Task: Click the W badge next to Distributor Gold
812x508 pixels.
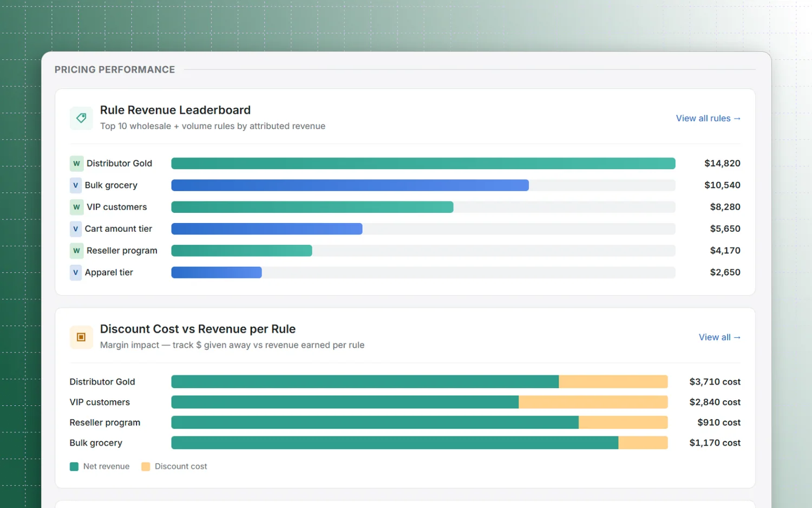Action: 76,163
